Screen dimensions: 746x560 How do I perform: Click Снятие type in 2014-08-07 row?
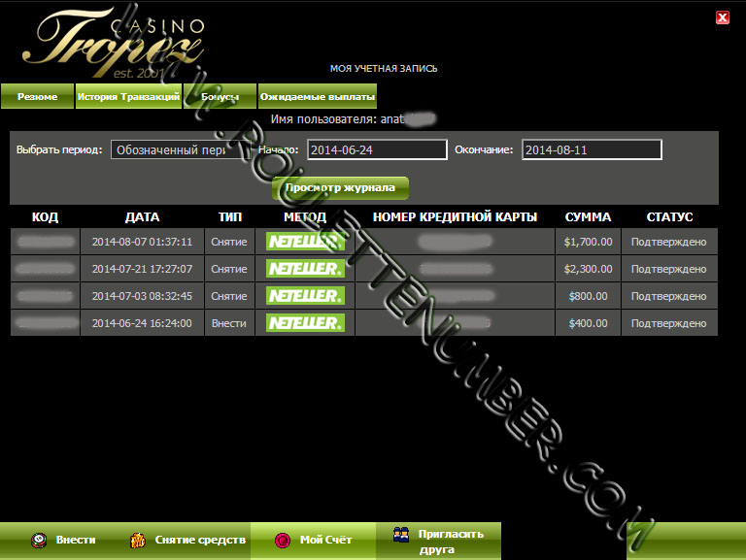[229, 242]
